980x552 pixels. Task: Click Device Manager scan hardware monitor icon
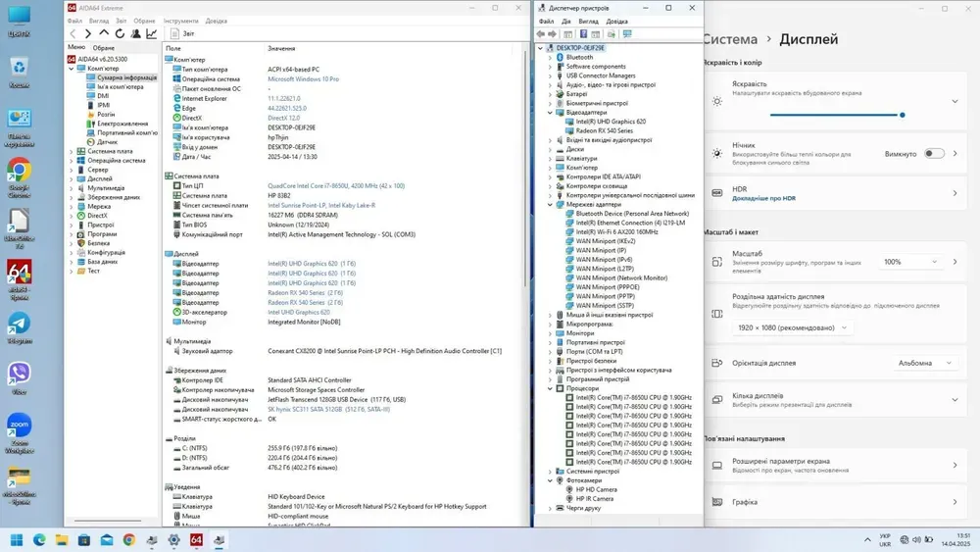[x=627, y=34]
